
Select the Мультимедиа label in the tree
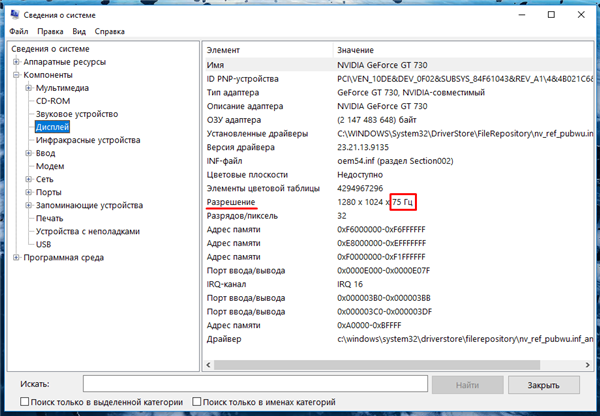[62, 88]
